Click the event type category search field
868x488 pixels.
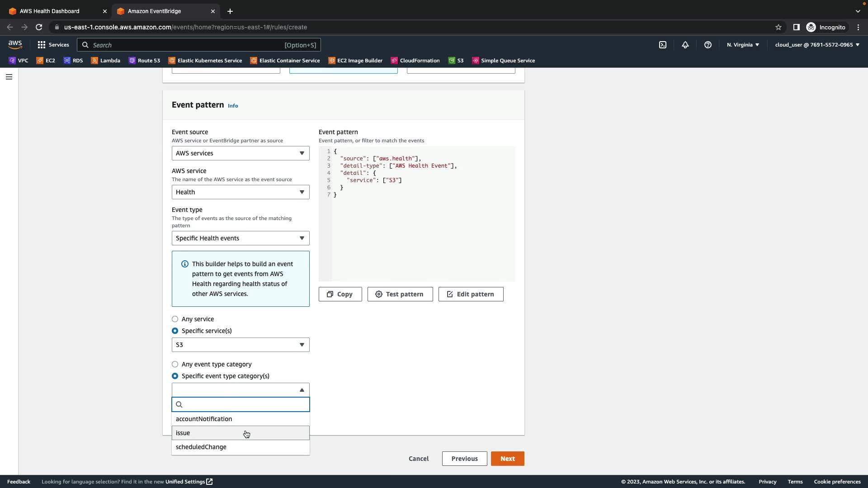pos(244,404)
